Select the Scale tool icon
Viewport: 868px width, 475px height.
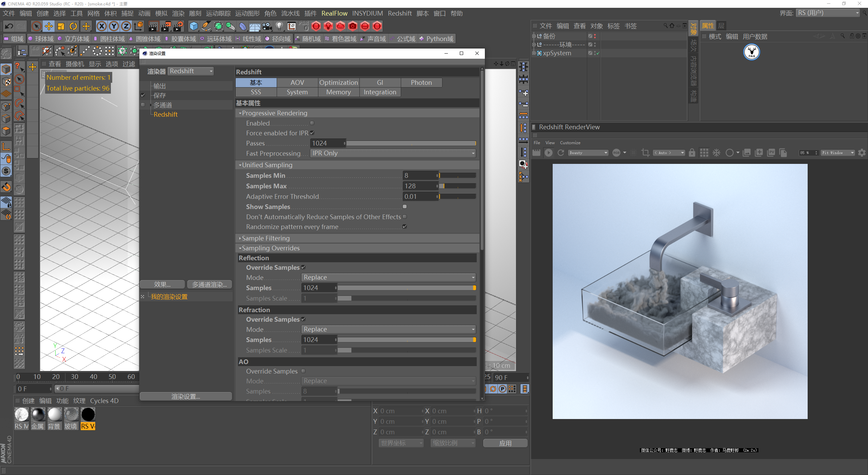click(x=61, y=26)
